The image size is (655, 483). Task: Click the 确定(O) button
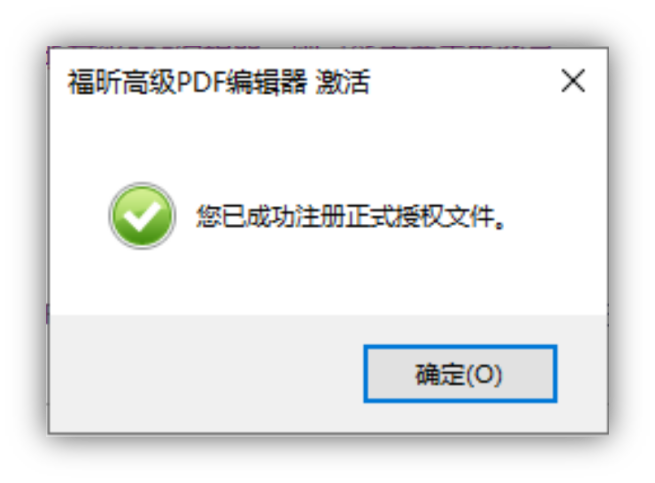point(460,374)
